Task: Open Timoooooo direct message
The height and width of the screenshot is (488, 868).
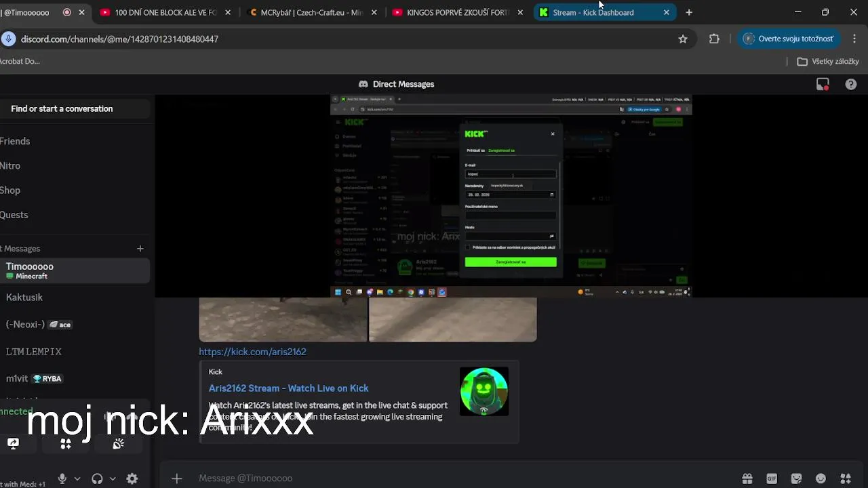Action: [73, 270]
